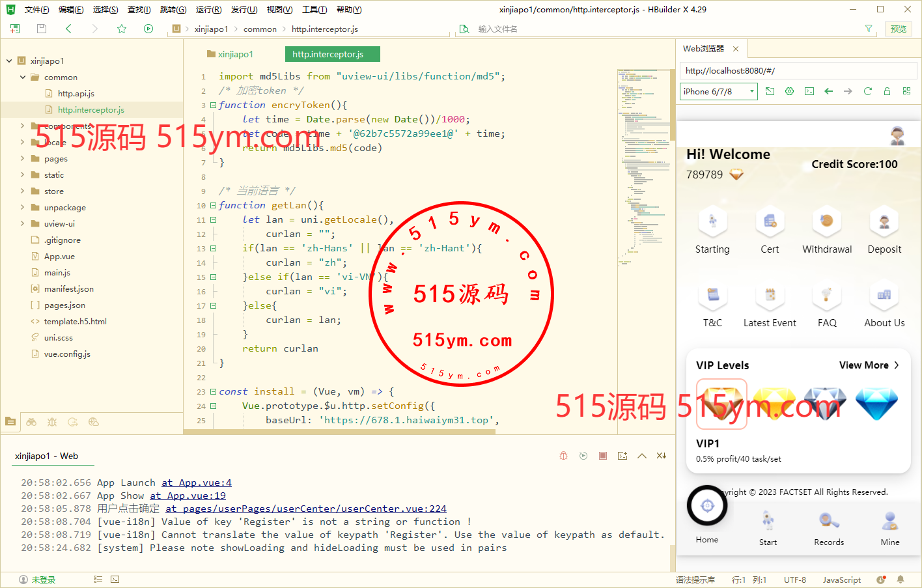Refresh the web browser preview
Image resolution: width=922 pixels, height=588 pixels.
pos(867,92)
